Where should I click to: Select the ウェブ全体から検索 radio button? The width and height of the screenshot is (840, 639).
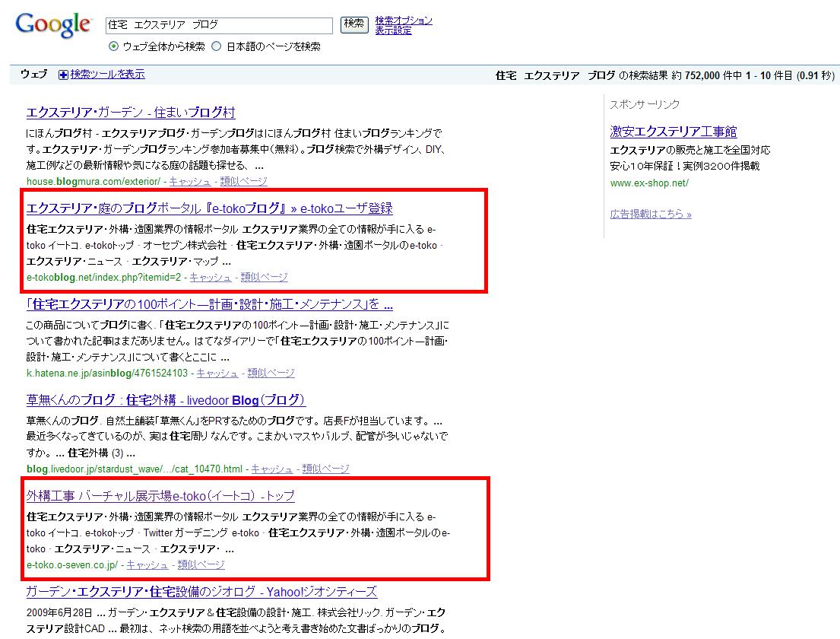tap(114, 46)
